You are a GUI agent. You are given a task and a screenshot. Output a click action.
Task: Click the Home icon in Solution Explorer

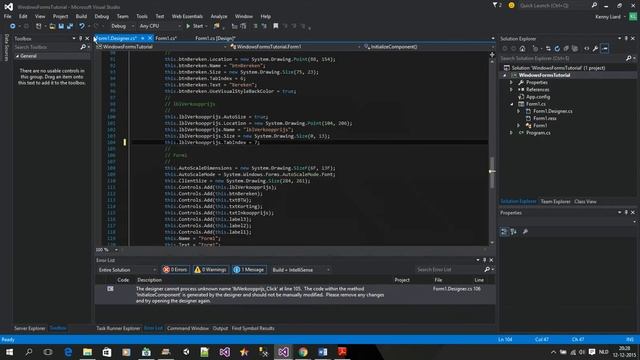(x=522, y=49)
